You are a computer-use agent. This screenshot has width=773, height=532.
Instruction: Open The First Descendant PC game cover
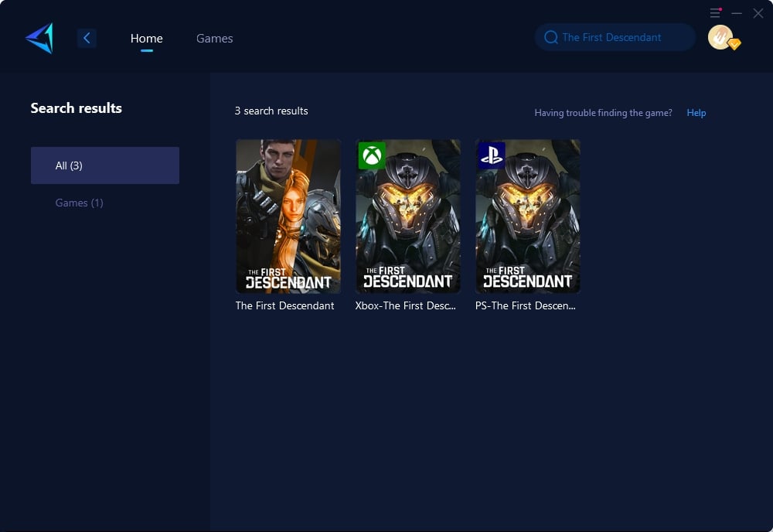pyautogui.click(x=288, y=216)
